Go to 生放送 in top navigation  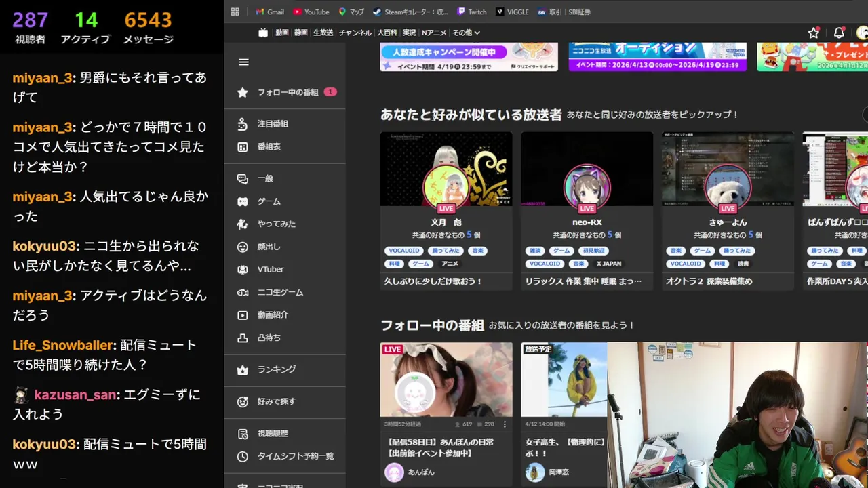click(x=323, y=33)
